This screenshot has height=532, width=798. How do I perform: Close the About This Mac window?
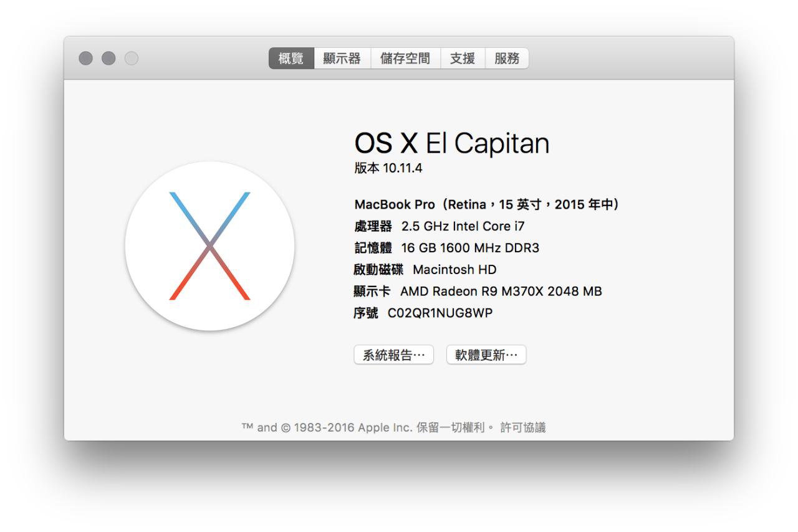tap(85, 59)
